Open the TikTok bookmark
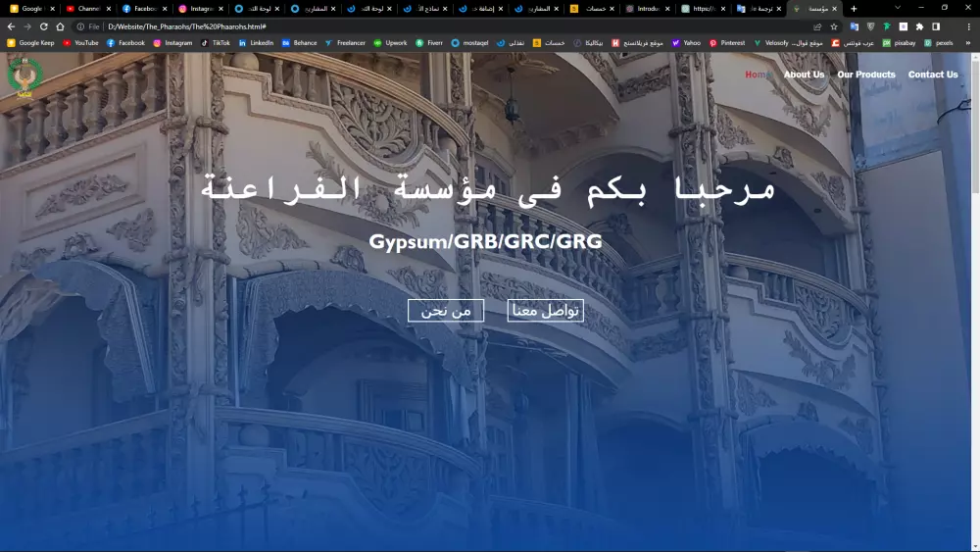This screenshot has width=980, height=552. point(215,43)
